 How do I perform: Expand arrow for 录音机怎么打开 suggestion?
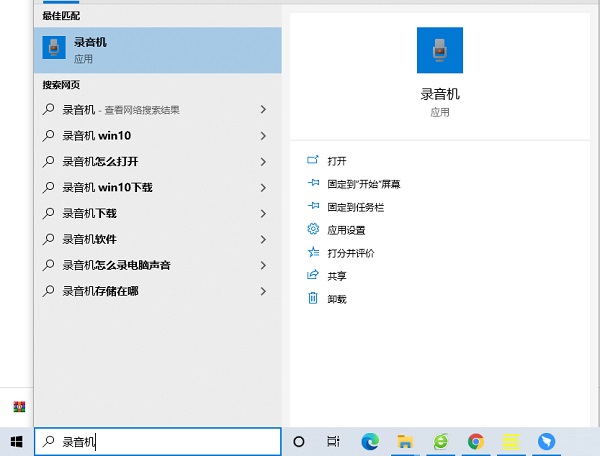coord(263,162)
